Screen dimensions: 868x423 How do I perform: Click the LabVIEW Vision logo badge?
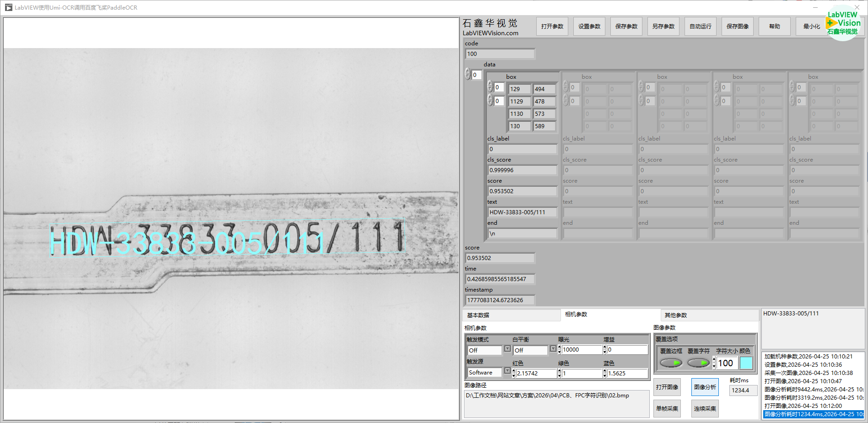tap(843, 23)
